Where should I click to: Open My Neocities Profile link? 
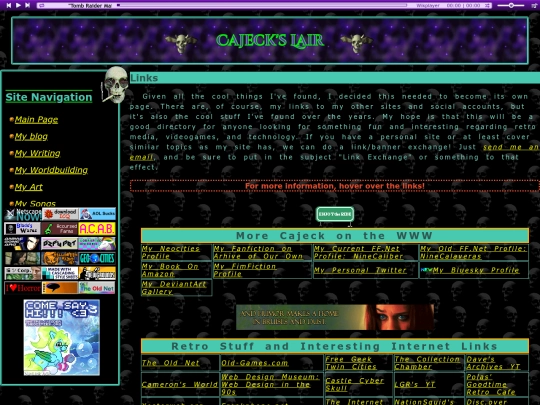pos(170,252)
